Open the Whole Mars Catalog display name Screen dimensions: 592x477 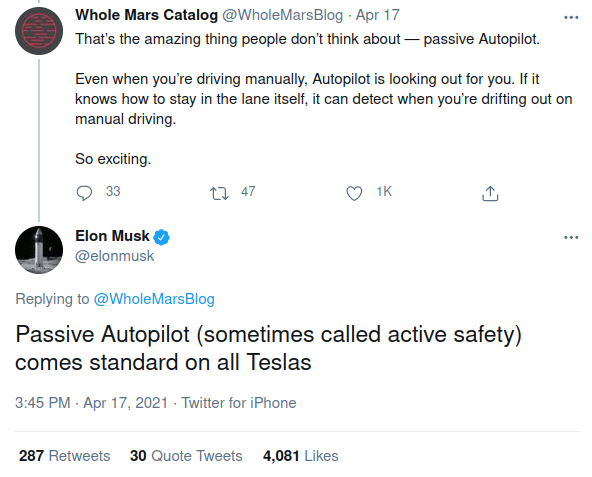pos(146,15)
